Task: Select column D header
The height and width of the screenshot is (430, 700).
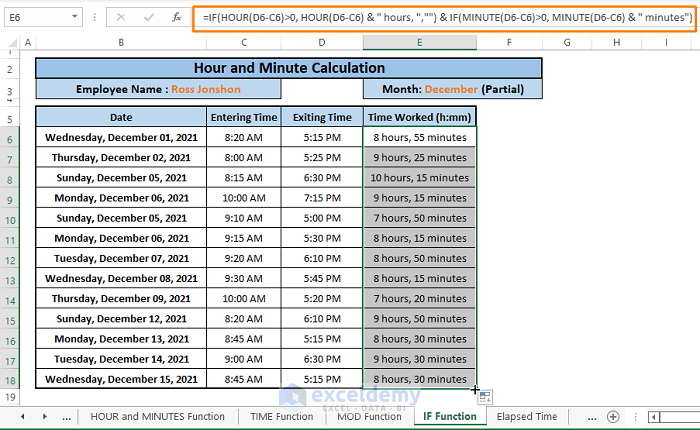Action: [322, 43]
